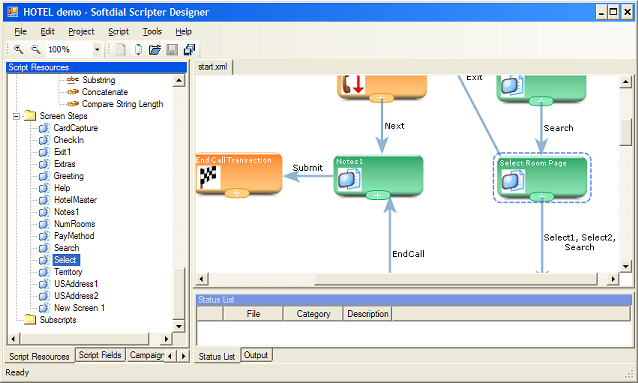
Task: Select the PayMethod screen step
Action: [x=74, y=236]
